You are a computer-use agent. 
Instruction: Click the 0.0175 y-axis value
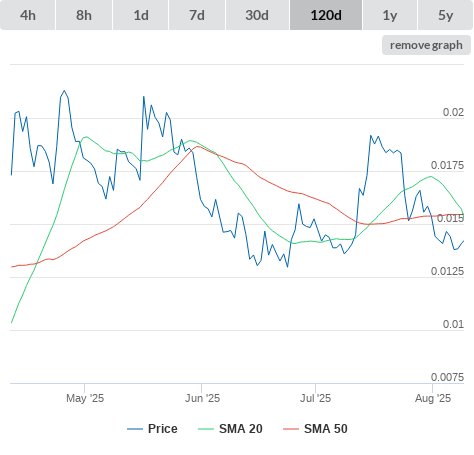pos(447,165)
